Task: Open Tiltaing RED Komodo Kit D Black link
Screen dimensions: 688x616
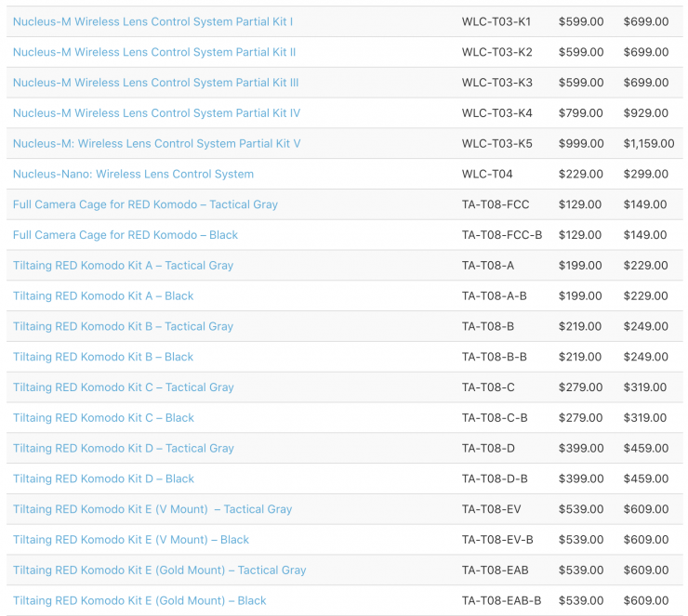Action: [103, 478]
